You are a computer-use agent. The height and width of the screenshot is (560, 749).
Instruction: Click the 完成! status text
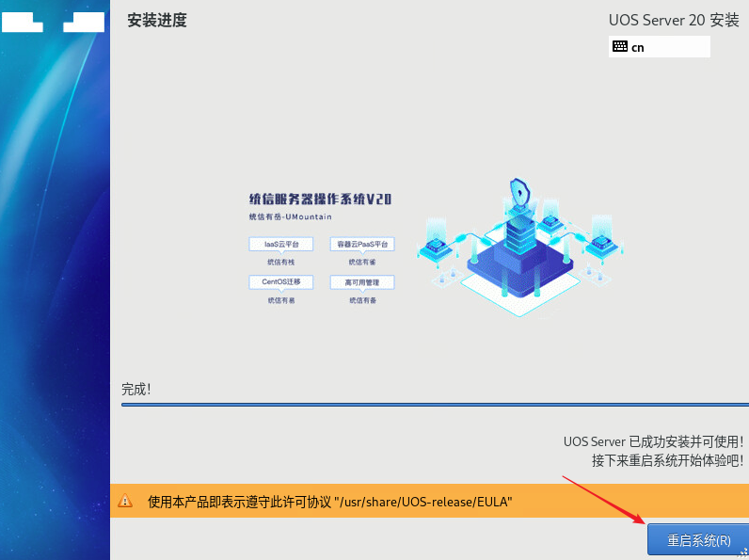click(136, 389)
